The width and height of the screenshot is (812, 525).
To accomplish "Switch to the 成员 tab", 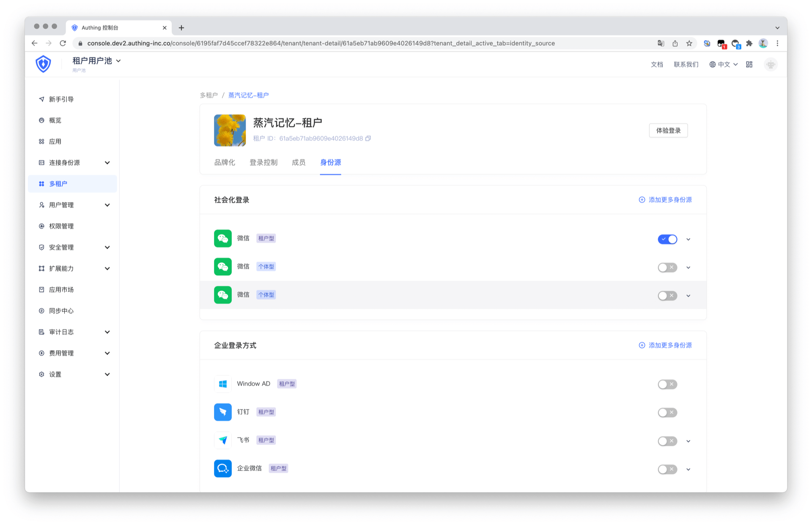I will point(299,162).
